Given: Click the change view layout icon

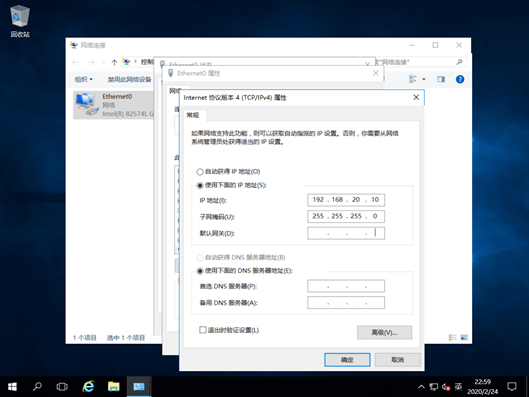Looking at the screenshot, I should (x=413, y=79).
